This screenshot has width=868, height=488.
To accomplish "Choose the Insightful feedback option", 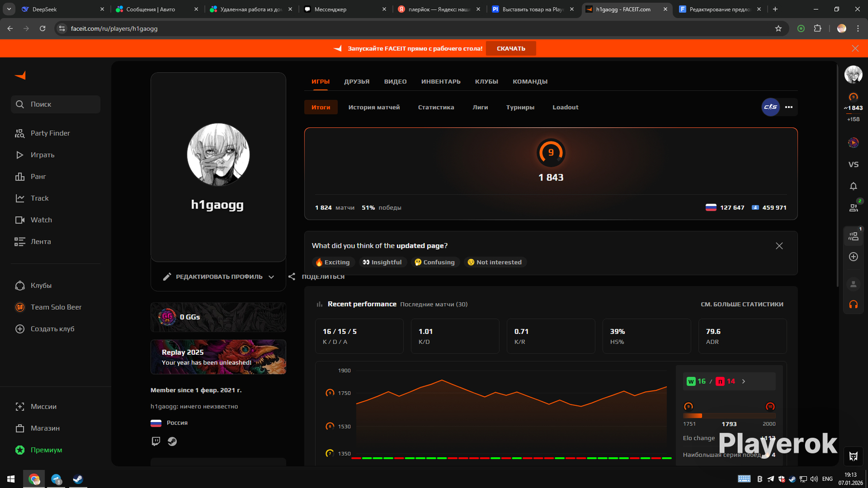I will [382, 262].
